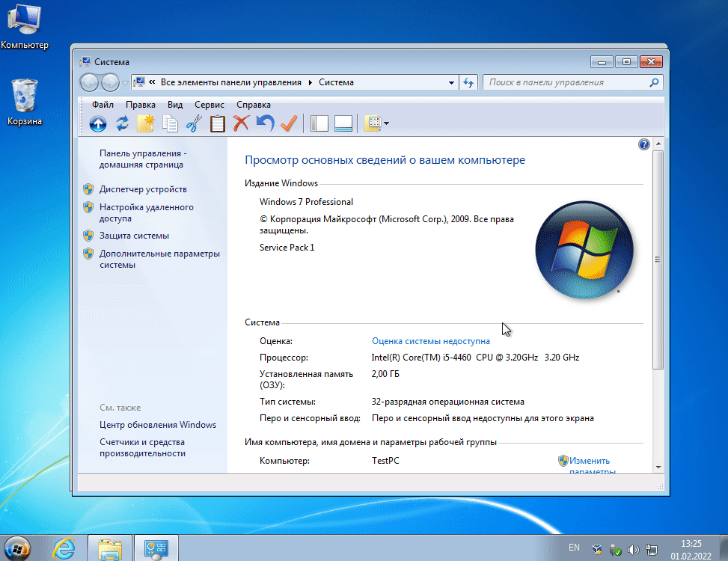Click the 2,00 ГБ memory value
This screenshot has height=561, width=728.
point(385,374)
